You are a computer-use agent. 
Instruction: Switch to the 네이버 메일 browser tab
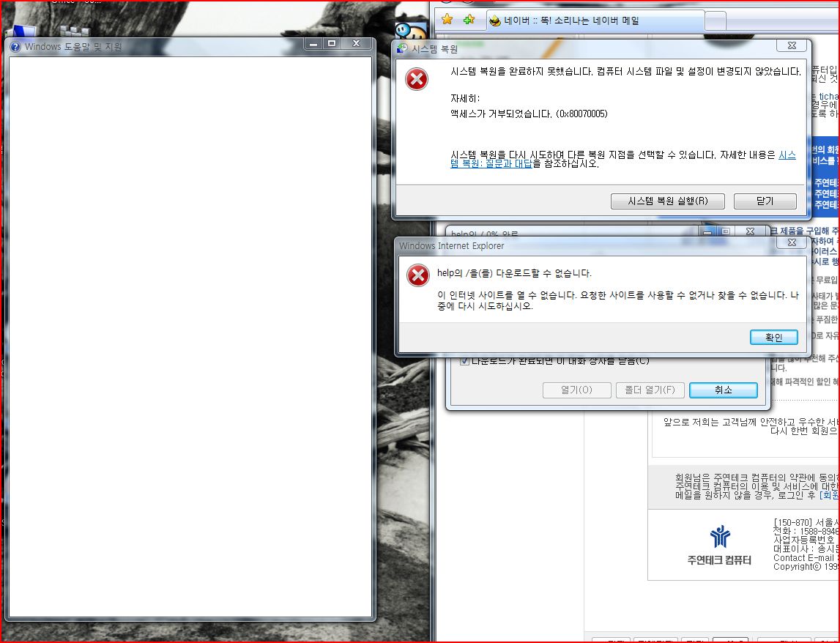[595, 21]
